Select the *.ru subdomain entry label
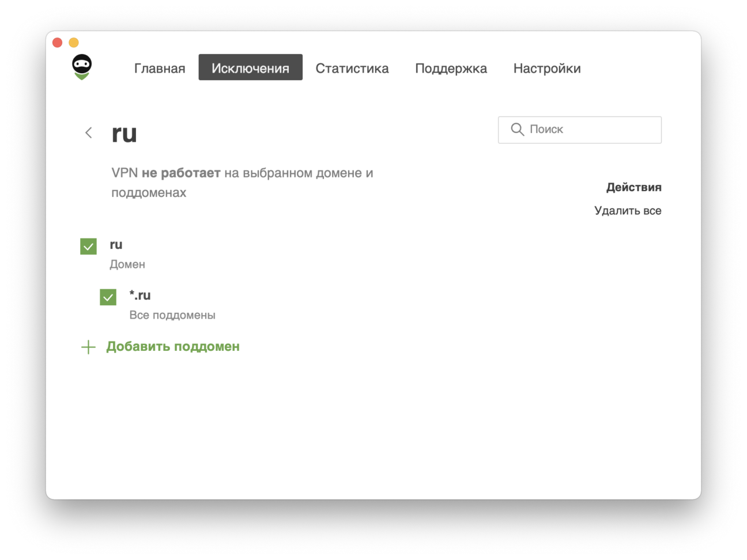 tap(140, 296)
